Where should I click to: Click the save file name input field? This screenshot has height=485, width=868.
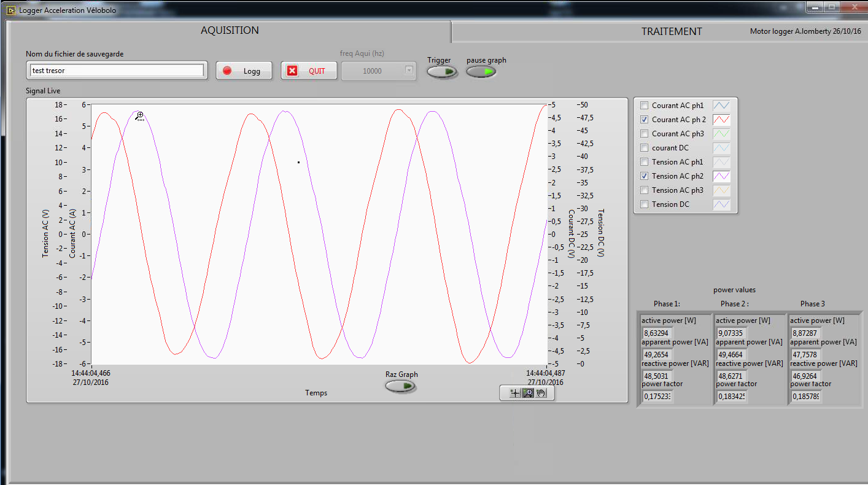point(117,71)
